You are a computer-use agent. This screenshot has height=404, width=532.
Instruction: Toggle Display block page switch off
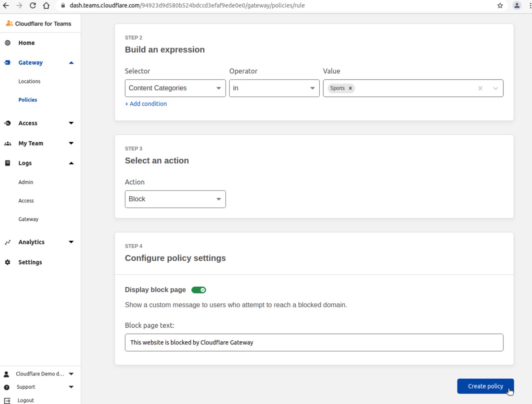(199, 290)
